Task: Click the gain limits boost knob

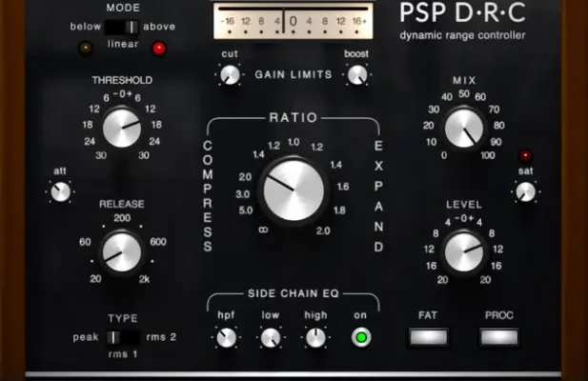Action: (x=355, y=80)
